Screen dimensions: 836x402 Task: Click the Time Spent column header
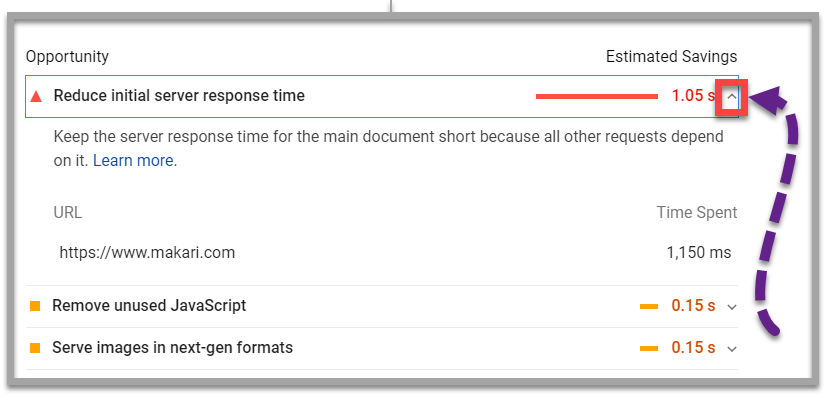(x=696, y=212)
